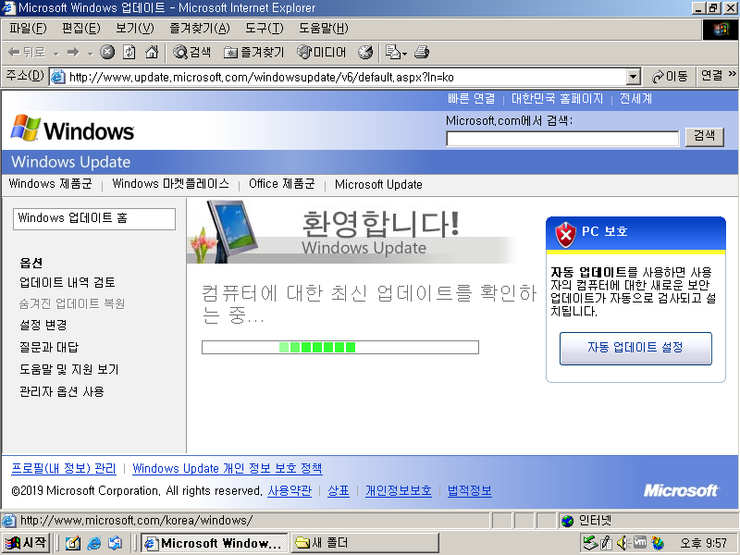Open the 빠른 연결 link

pos(471,99)
